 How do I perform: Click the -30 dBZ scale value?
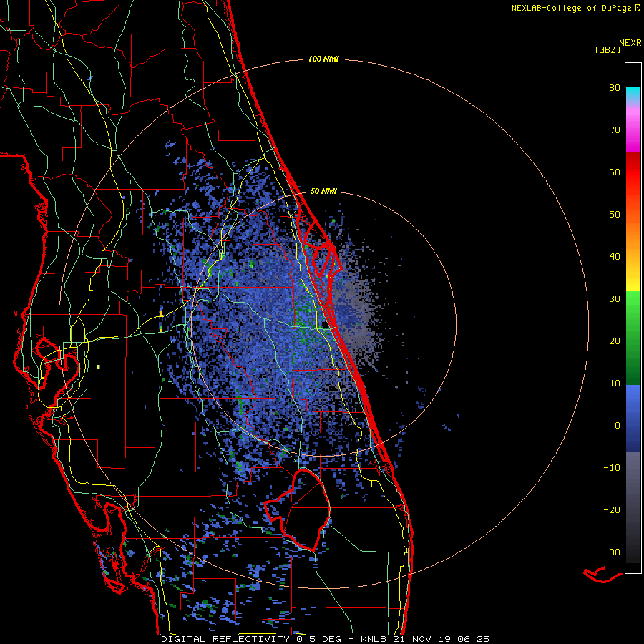pyautogui.click(x=612, y=552)
